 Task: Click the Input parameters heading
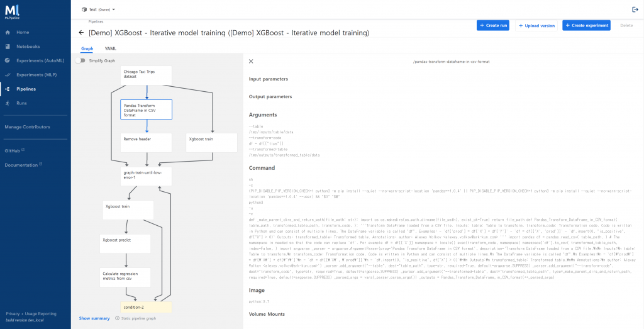click(x=268, y=79)
